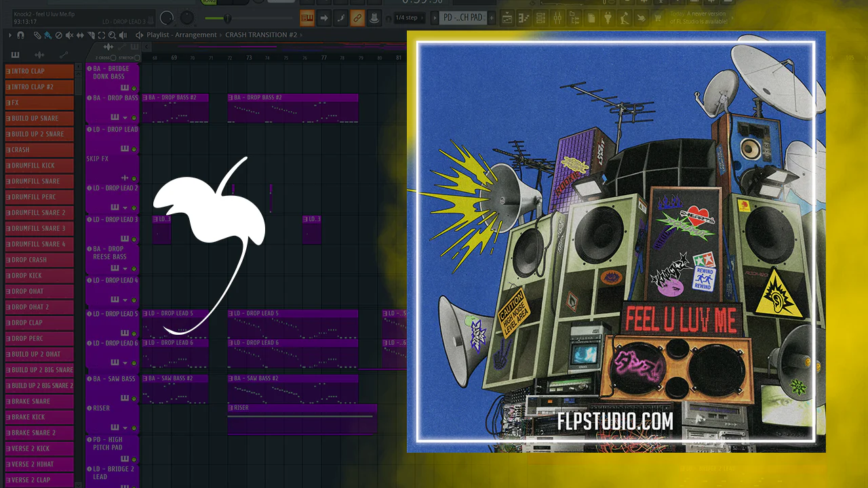Open the Playlist - Arrangement breadcrumb menu
The width and height of the screenshot is (868, 488).
(x=182, y=35)
